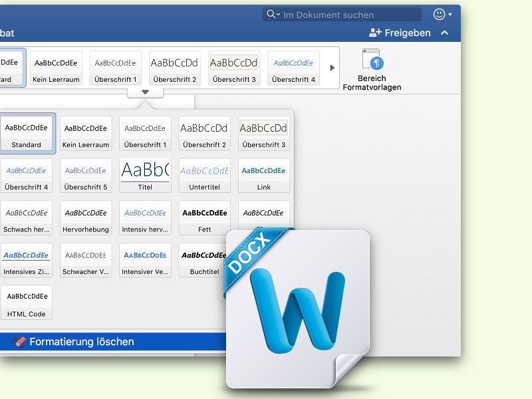
Task: Apply Überschrift 4 style from the ribbon
Action: click(x=293, y=68)
